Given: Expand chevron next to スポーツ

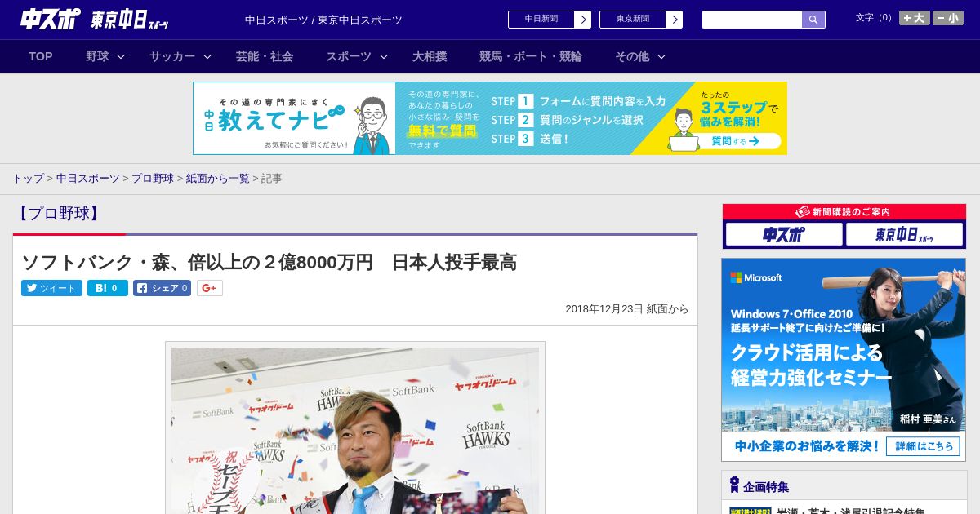Looking at the screenshot, I should click(384, 56).
